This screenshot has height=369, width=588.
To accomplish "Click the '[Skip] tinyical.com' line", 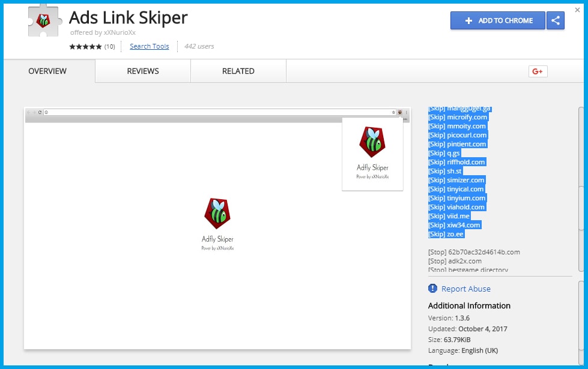I will pyautogui.click(x=456, y=189).
